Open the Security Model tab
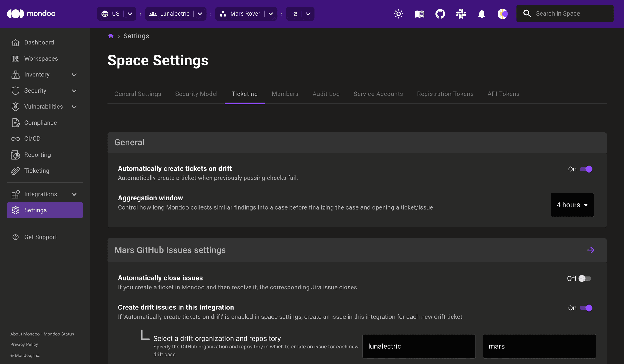624x364 pixels. [196, 94]
